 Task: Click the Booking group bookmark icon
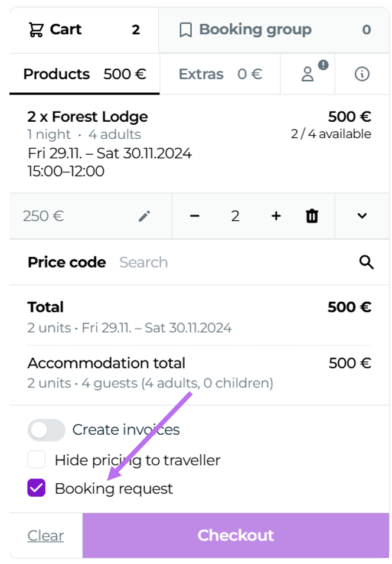(185, 30)
